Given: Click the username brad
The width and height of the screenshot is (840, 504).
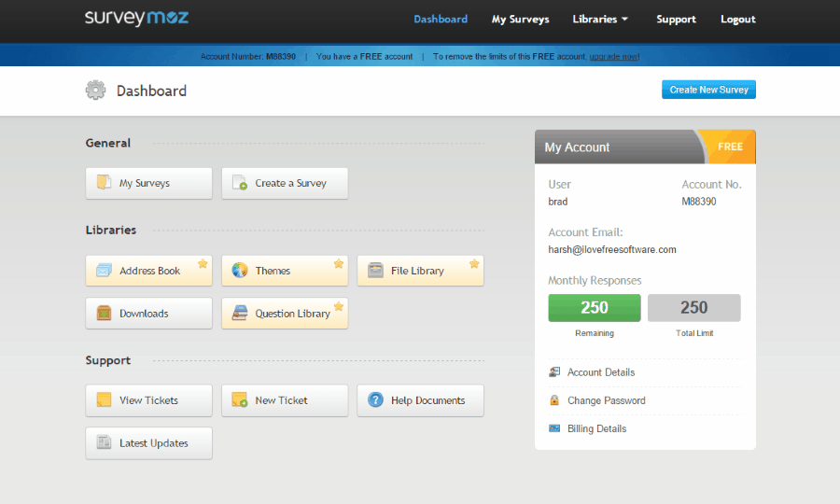Looking at the screenshot, I should pos(558,202).
